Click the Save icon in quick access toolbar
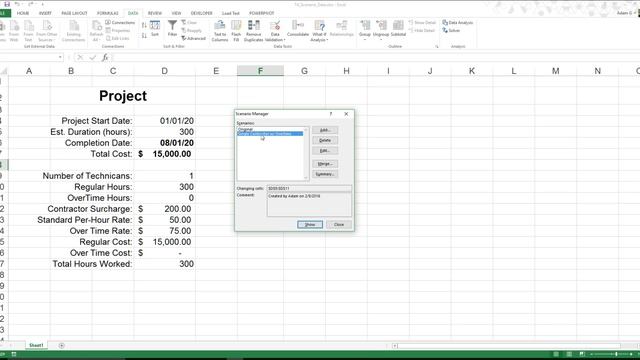The width and height of the screenshot is (640, 360). point(7,4)
